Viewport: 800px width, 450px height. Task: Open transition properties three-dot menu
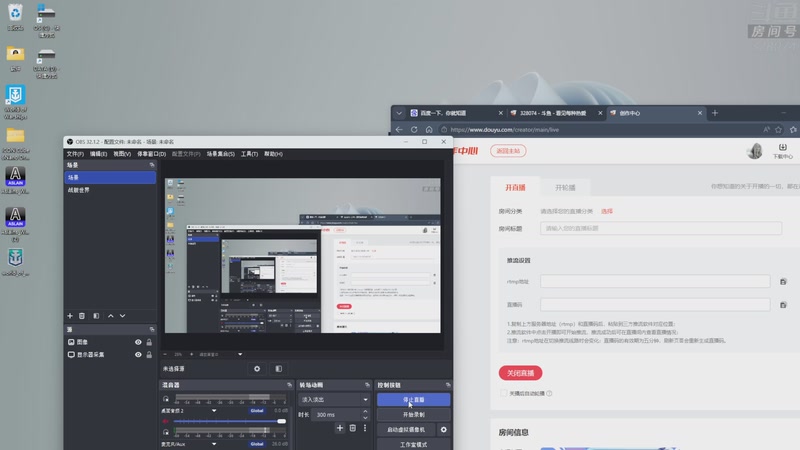[365, 428]
